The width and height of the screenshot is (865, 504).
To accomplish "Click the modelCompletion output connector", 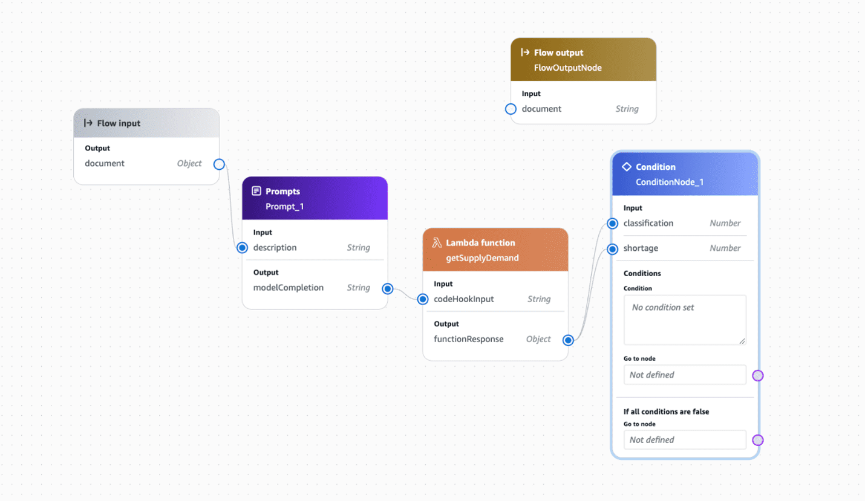I will (388, 289).
